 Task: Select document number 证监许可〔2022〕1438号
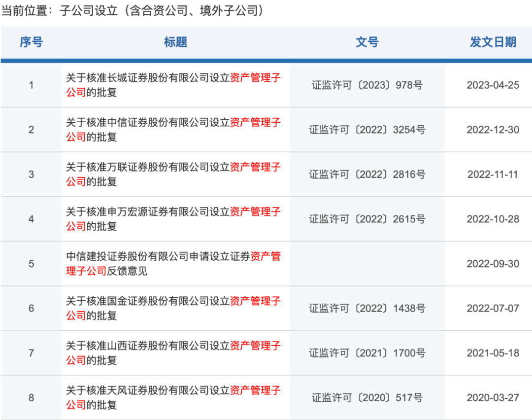367,308
